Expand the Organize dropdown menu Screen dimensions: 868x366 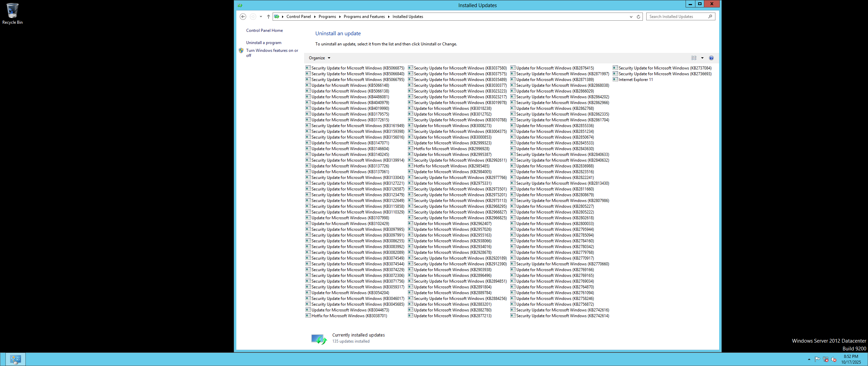pos(319,58)
